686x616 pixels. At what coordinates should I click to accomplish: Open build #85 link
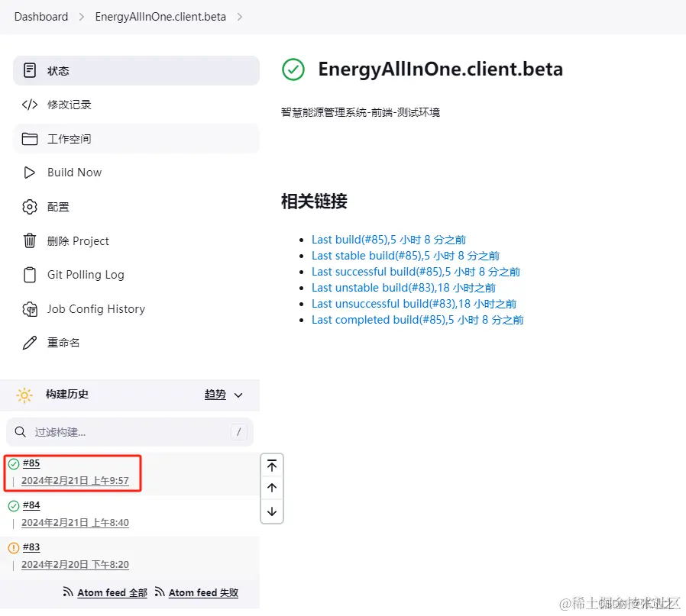point(31,463)
